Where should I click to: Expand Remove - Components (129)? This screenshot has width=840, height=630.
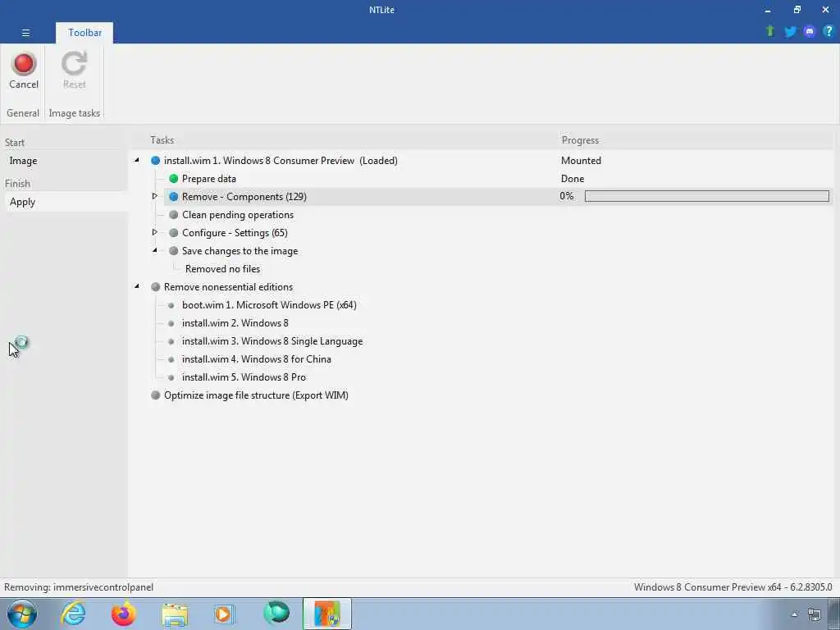coord(155,197)
